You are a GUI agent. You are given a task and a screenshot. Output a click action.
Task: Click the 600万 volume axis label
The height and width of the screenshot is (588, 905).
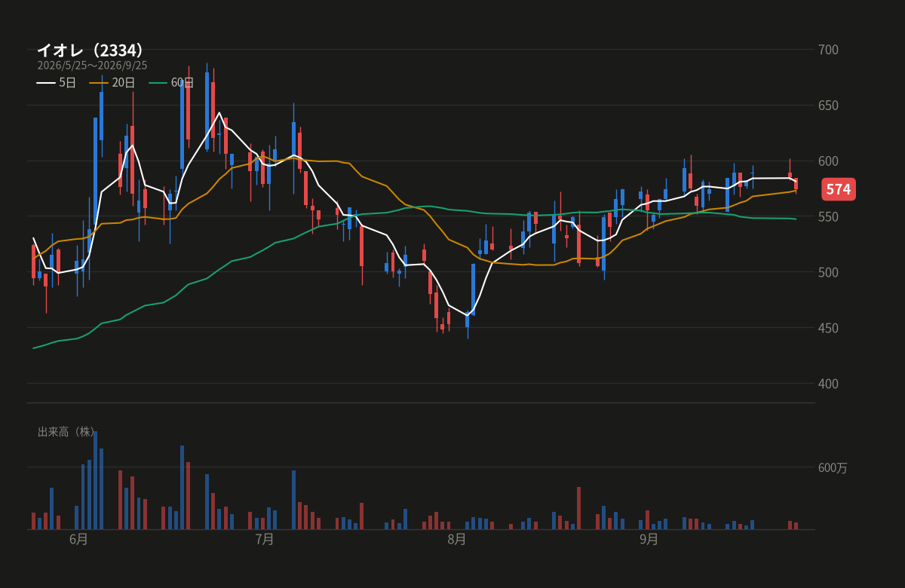[x=833, y=468]
